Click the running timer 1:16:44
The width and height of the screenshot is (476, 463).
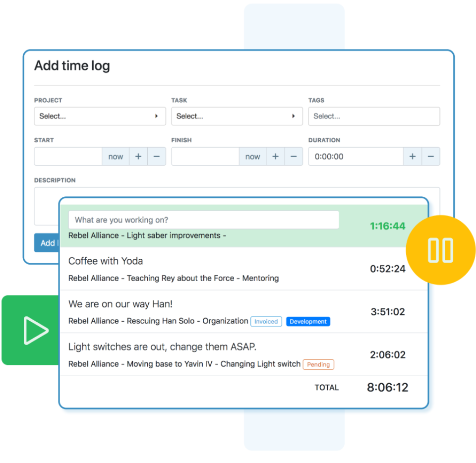coord(387,226)
